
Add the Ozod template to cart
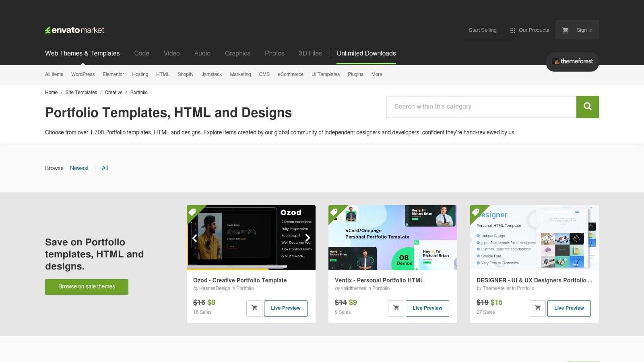[x=254, y=308]
